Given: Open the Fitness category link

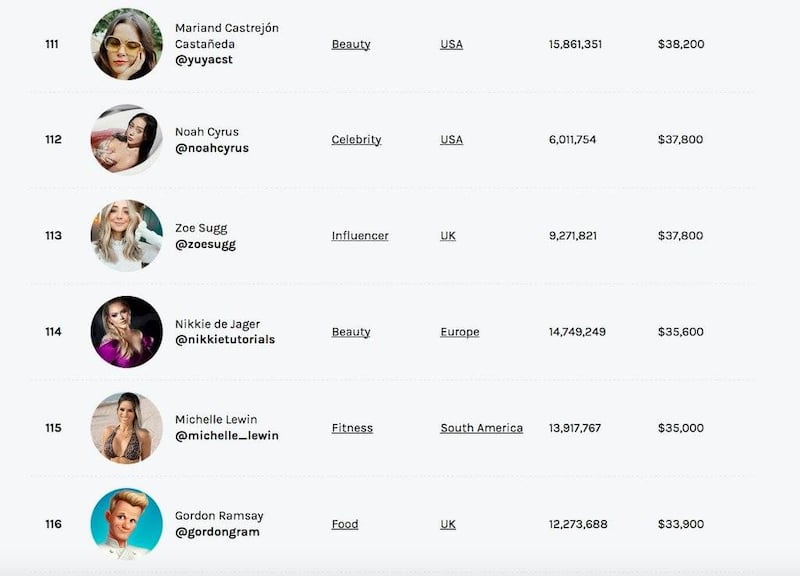Looking at the screenshot, I should pos(352,428).
